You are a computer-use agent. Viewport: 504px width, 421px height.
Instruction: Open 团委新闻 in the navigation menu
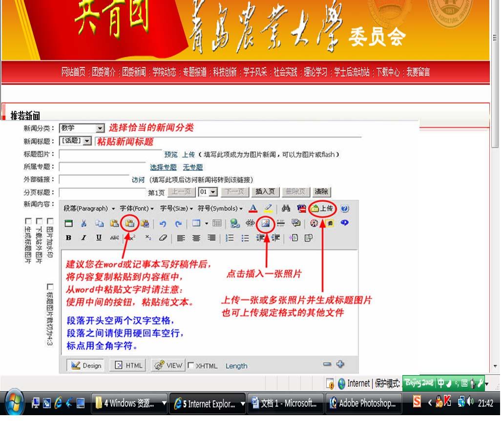click(134, 73)
